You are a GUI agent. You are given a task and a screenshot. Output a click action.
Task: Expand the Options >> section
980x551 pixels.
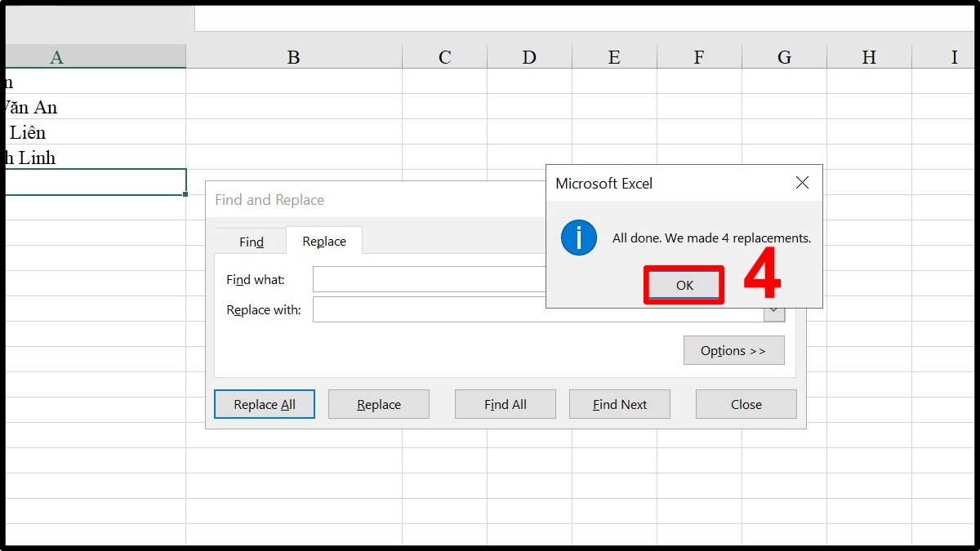[733, 351]
